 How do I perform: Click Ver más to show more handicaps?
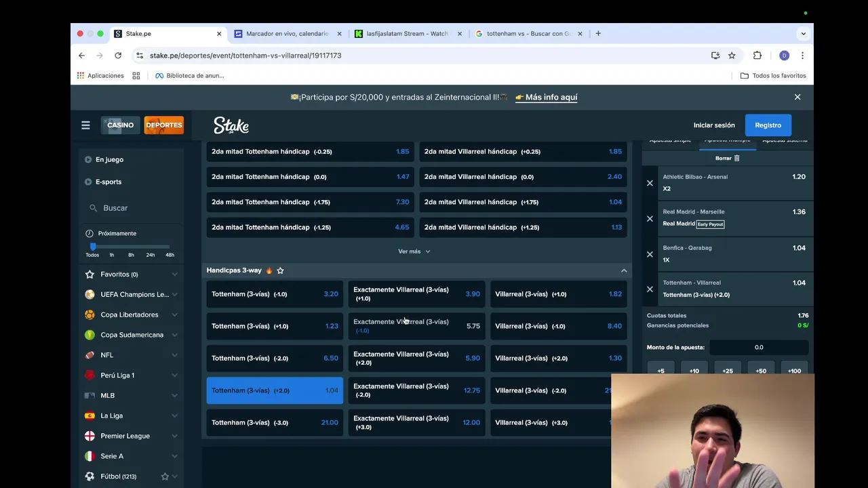tap(414, 251)
